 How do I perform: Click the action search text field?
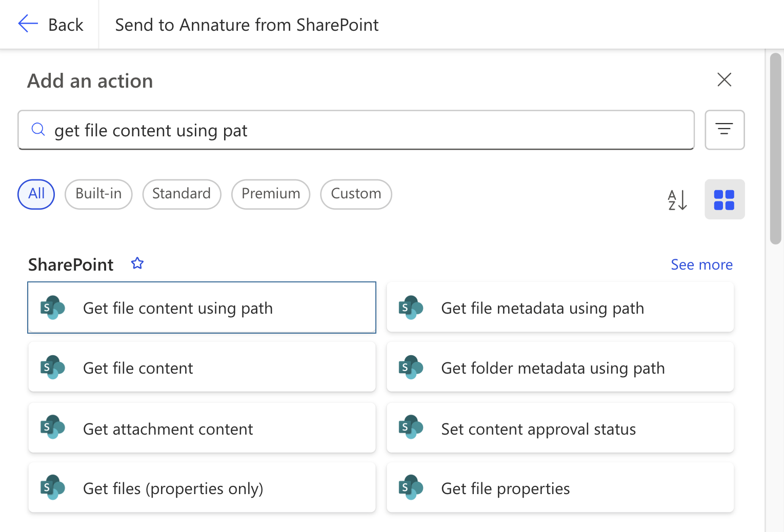pos(356,130)
